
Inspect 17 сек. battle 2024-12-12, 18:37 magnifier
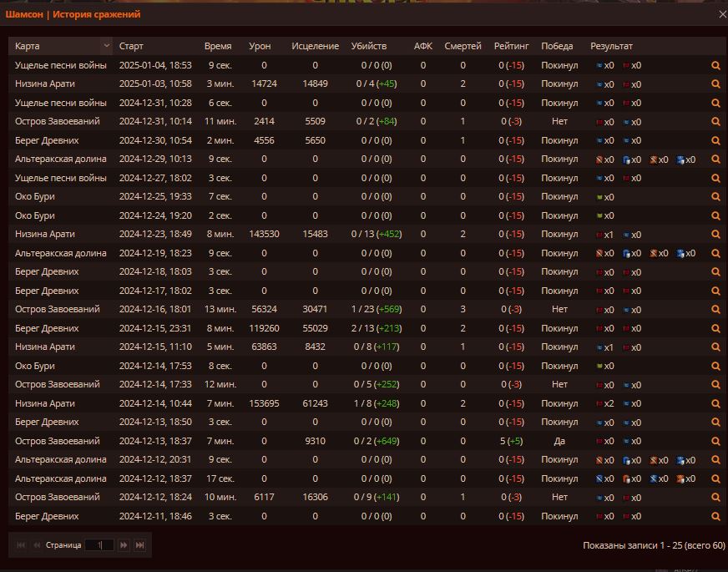715,479
